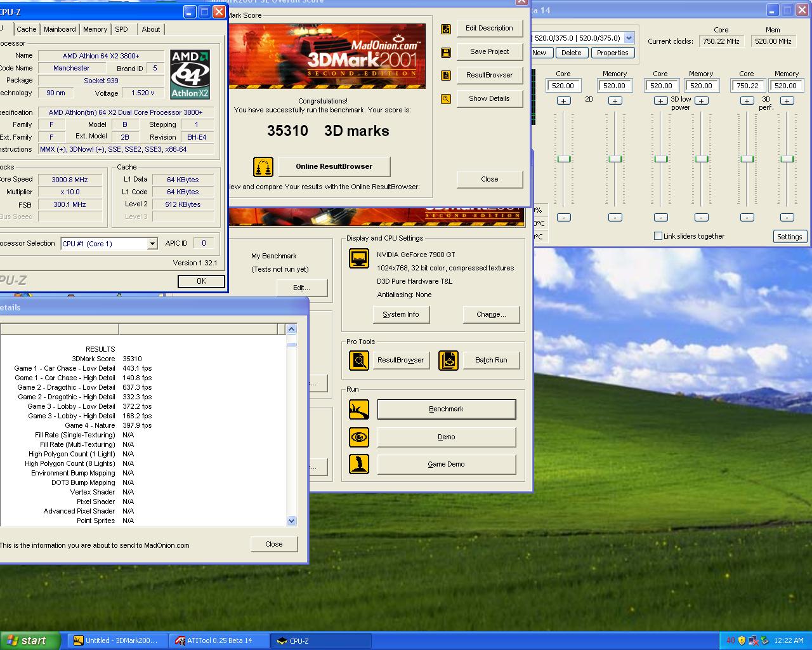Click the Demo button
Image resolution: width=812 pixels, height=650 pixels.
[x=446, y=437]
